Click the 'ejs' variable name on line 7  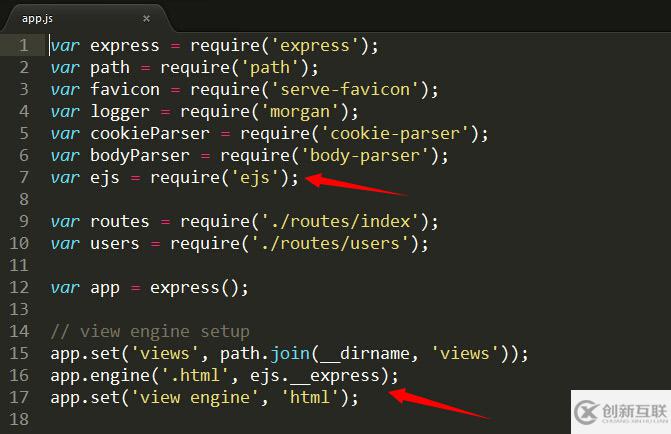pos(104,177)
